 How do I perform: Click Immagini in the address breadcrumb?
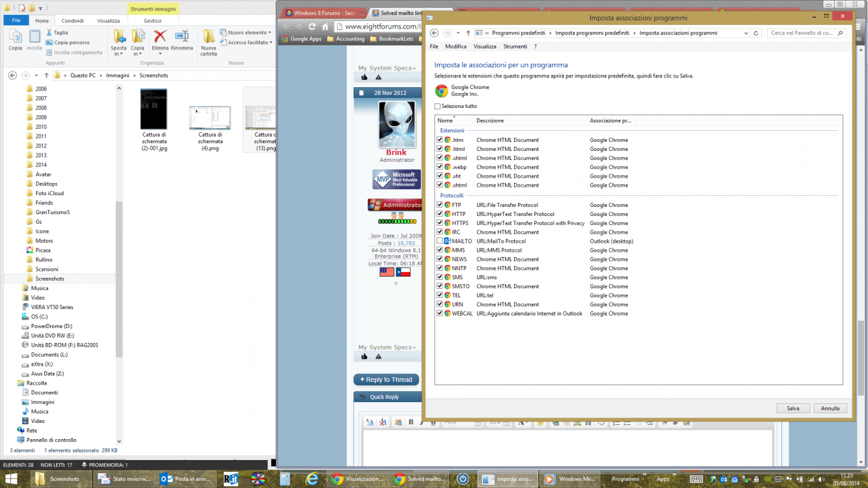pos(117,75)
